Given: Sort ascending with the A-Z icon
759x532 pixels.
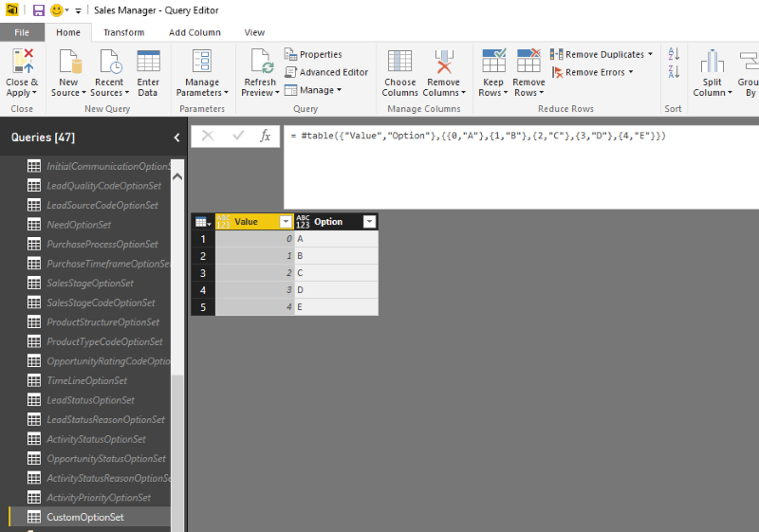Looking at the screenshot, I should click(674, 53).
